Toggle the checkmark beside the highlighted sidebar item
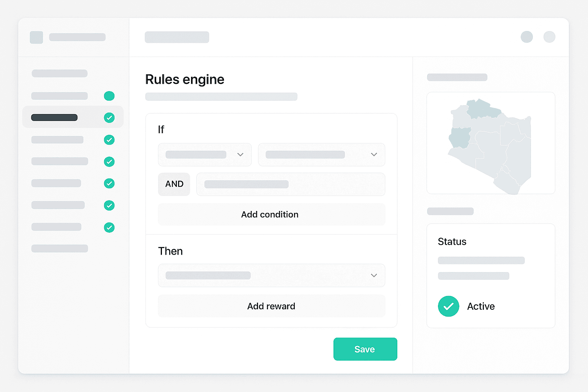 [109, 118]
